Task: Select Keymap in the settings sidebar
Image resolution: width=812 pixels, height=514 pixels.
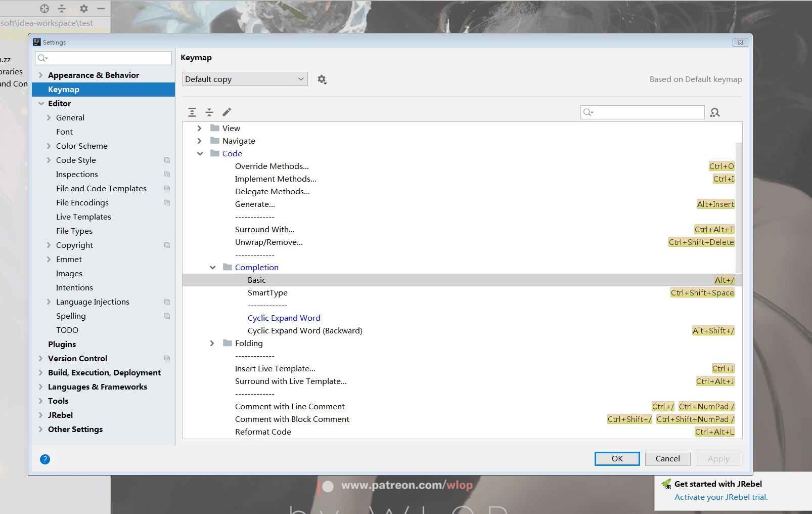Action: point(103,90)
